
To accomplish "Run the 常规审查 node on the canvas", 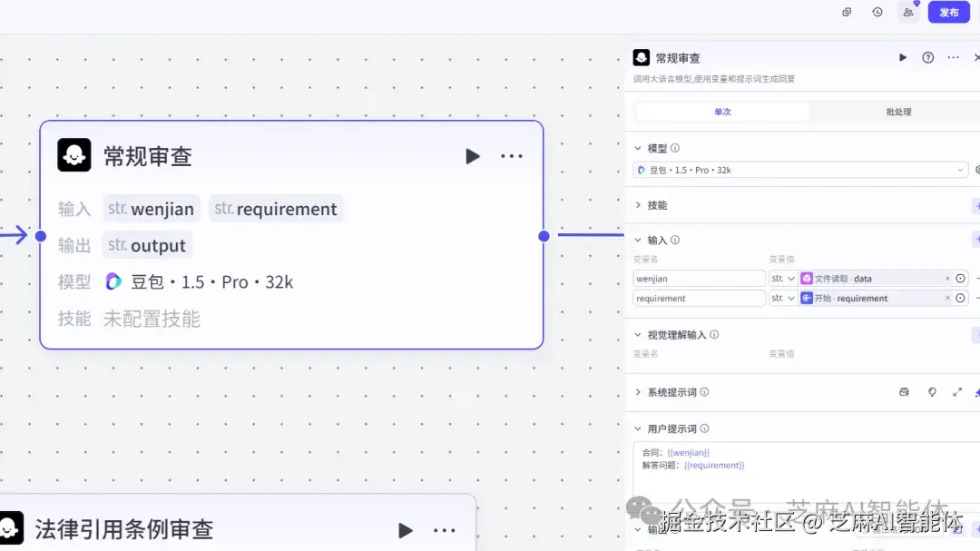I will click(x=472, y=155).
